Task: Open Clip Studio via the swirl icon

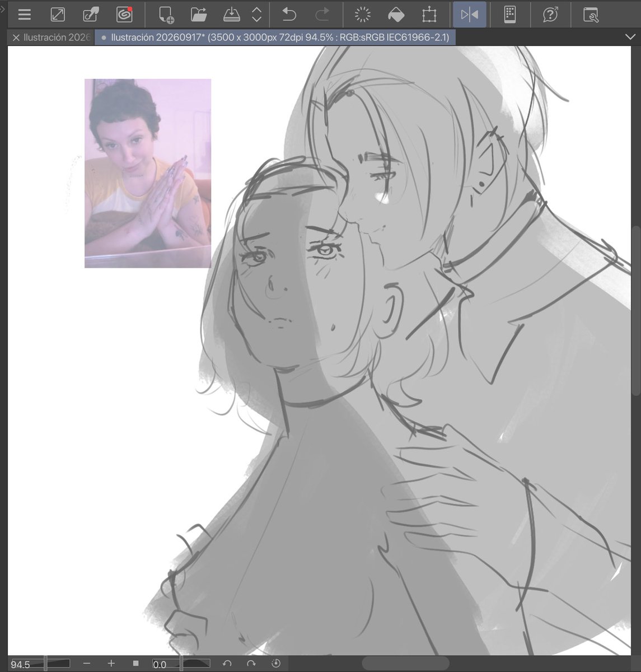Action: [124, 15]
